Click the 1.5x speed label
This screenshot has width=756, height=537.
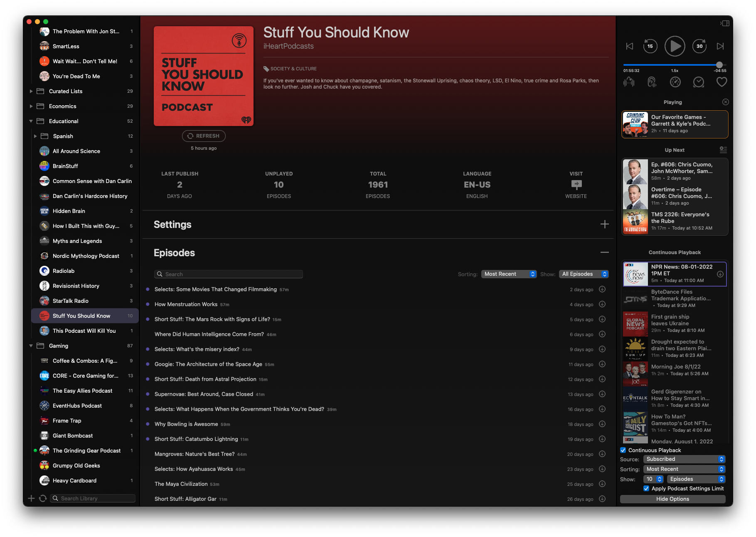[x=675, y=71]
